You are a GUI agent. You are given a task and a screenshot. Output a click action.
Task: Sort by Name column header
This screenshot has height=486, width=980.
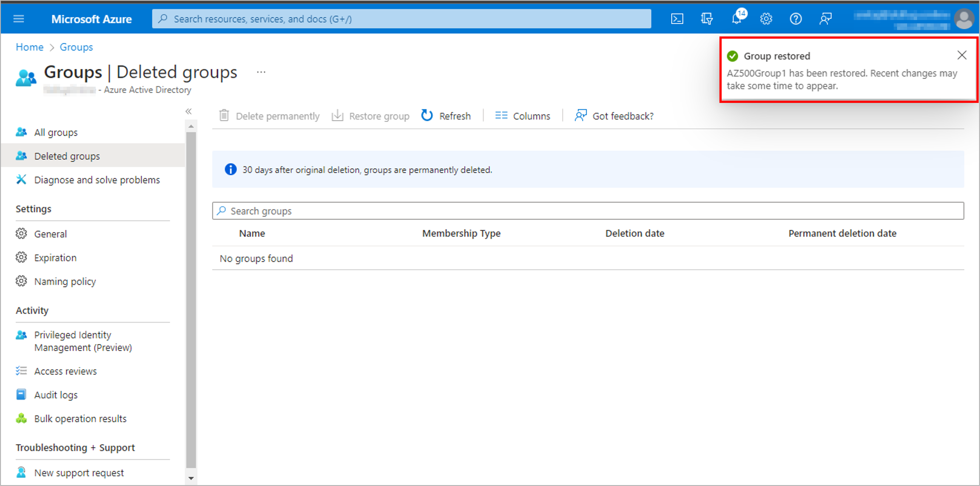[252, 233]
